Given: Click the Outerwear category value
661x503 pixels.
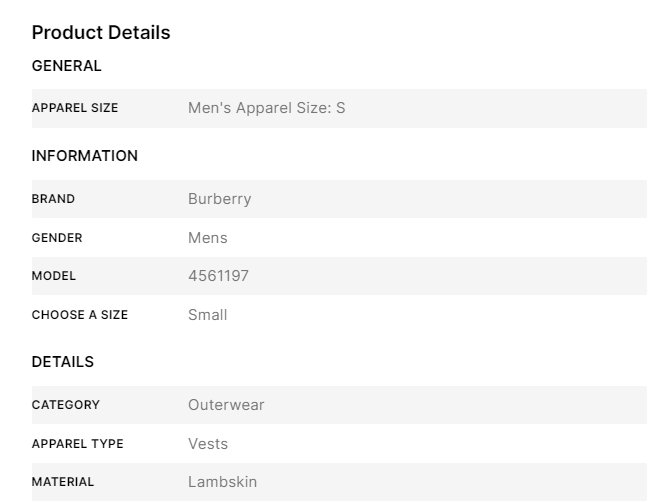Looking at the screenshot, I should [x=226, y=405].
